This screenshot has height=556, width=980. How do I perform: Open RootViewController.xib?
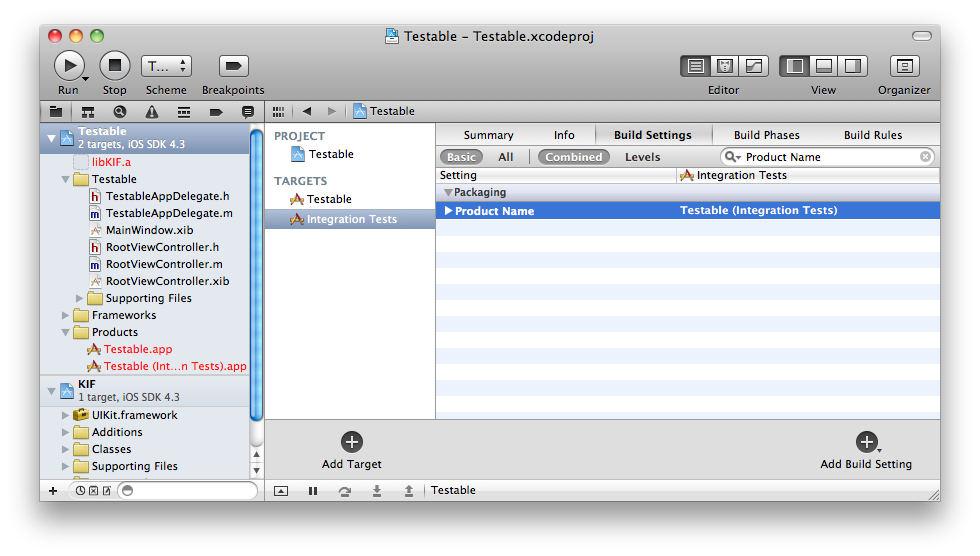[x=168, y=281]
